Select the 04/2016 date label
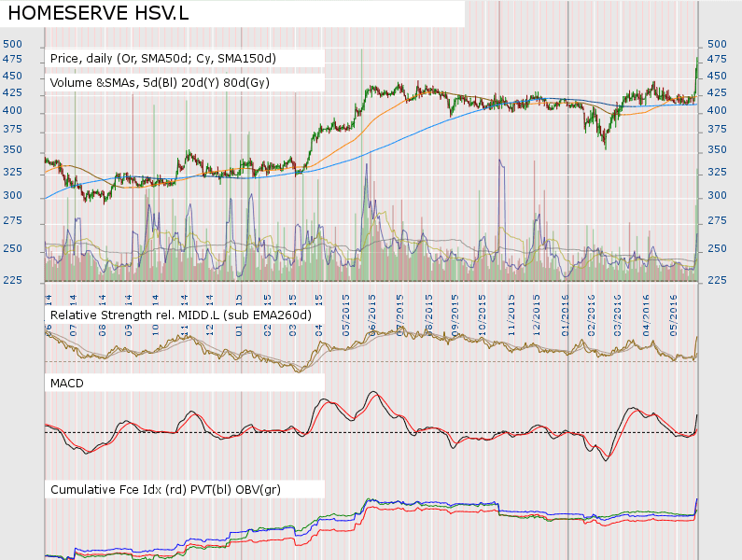The height and width of the screenshot is (560, 742). pyautogui.click(x=647, y=315)
